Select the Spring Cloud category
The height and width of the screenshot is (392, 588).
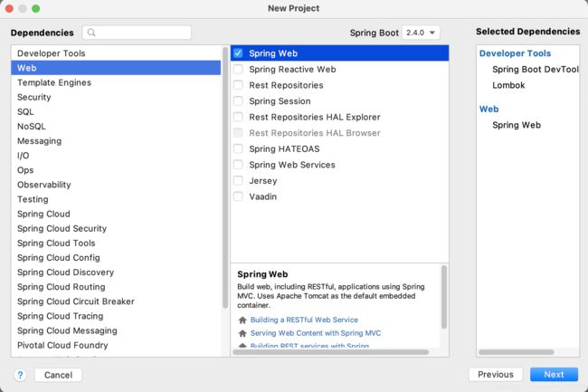[116, 215]
